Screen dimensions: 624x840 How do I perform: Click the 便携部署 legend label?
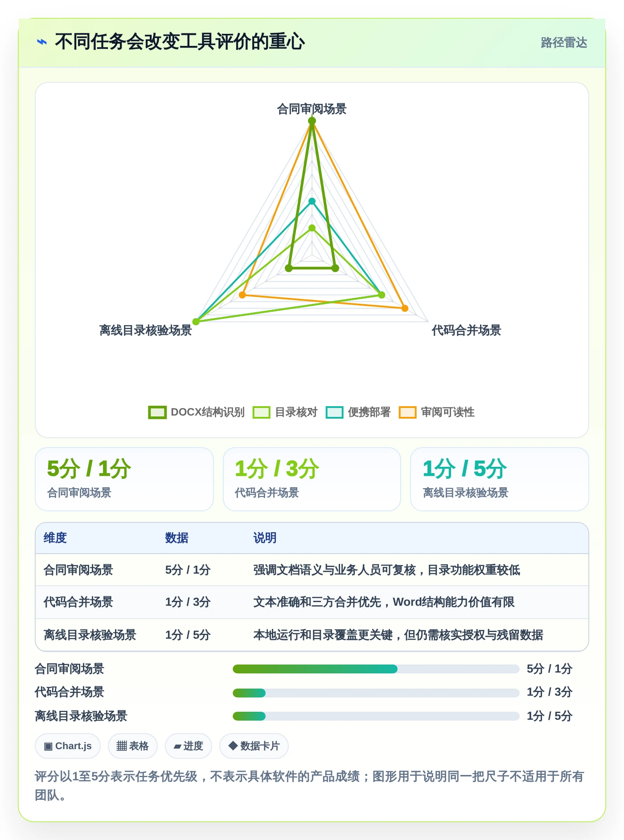369,412
